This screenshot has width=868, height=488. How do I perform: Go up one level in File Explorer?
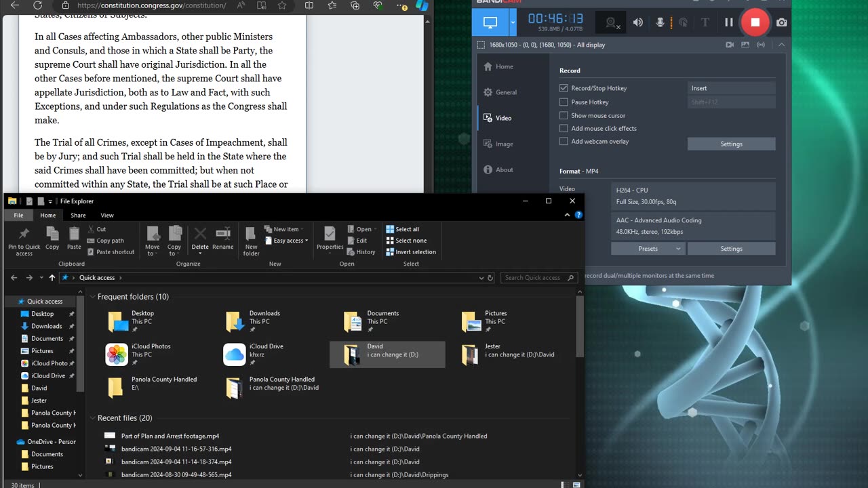[x=52, y=278]
